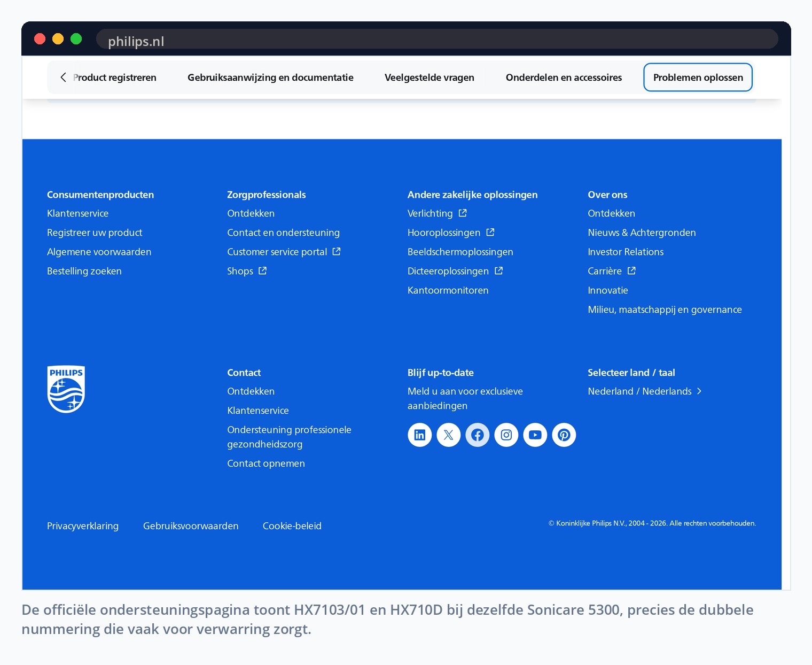The height and width of the screenshot is (665, 812).
Task: Open Algemene voorwaarden link
Action: (x=99, y=252)
